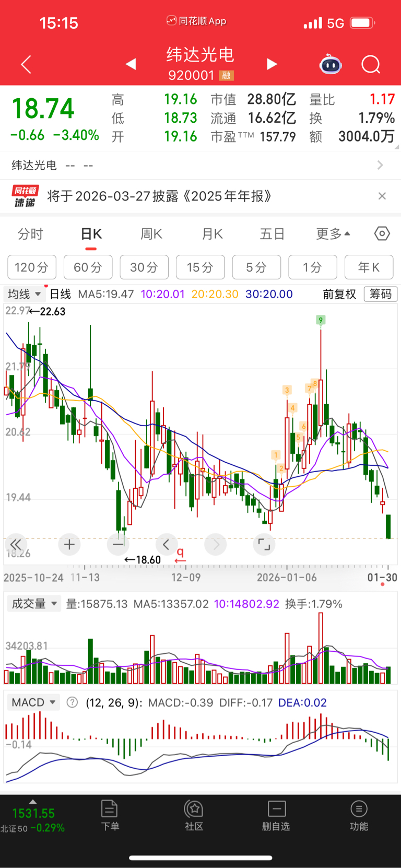Open MACD help question mark
The height and width of the screenshot is (868, 401).
click(72, 702)
